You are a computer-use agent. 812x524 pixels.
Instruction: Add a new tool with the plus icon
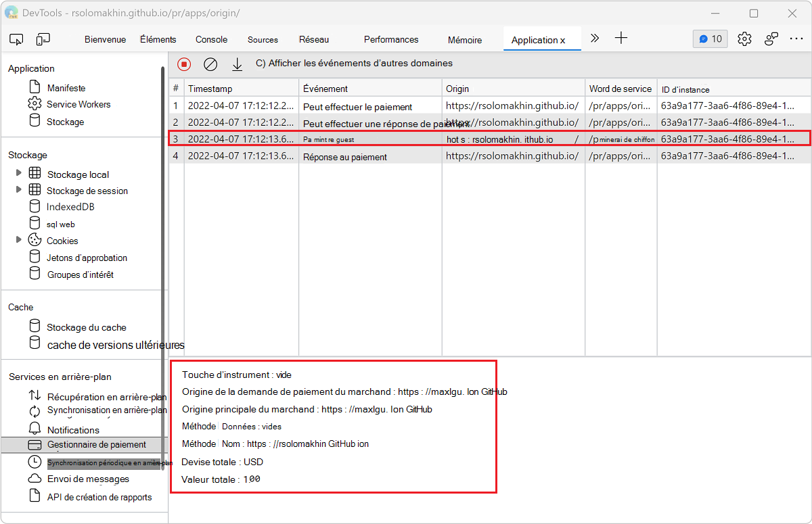(621, 39)
